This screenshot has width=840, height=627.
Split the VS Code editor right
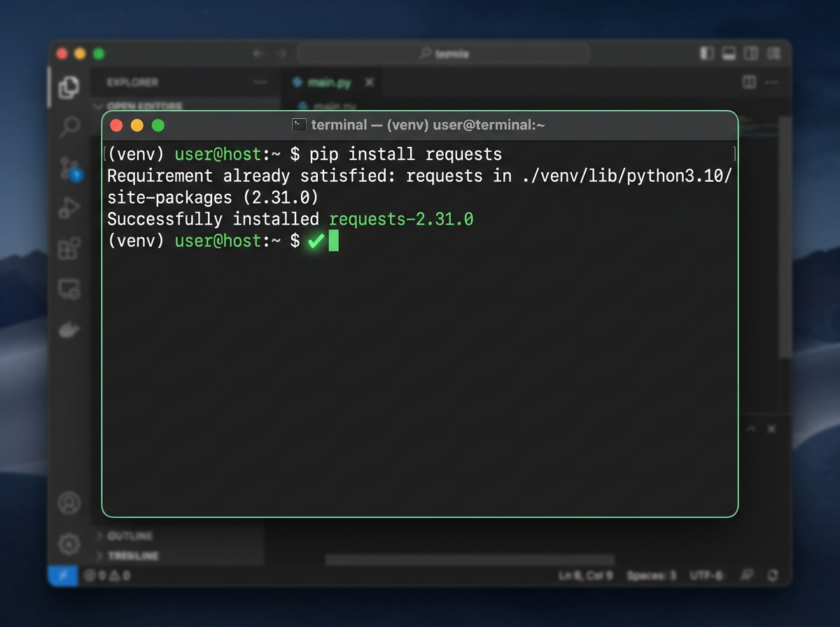[x=749, y=83]
